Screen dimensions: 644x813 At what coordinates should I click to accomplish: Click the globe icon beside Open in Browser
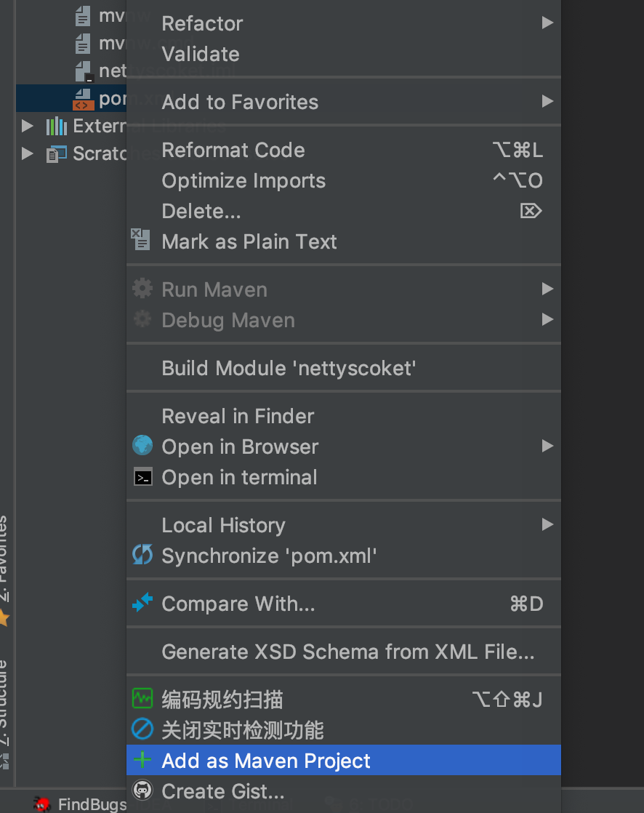[x=142, y=446]
